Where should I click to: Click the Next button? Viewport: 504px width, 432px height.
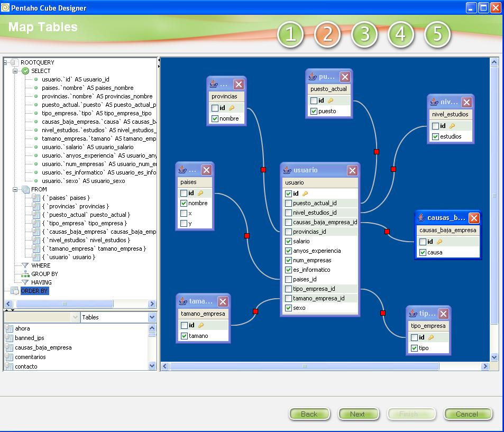359,414
